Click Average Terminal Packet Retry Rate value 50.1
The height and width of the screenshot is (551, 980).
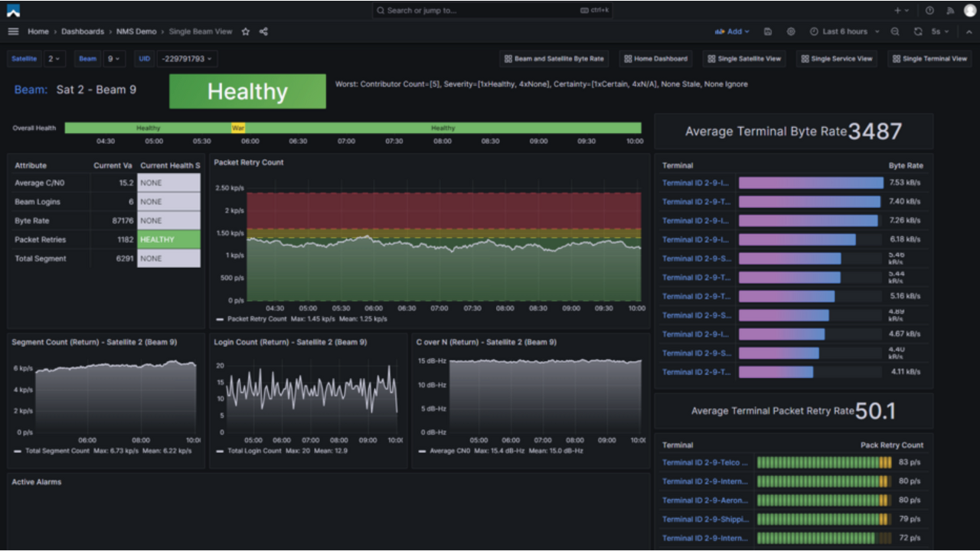(x=875, y=411)
